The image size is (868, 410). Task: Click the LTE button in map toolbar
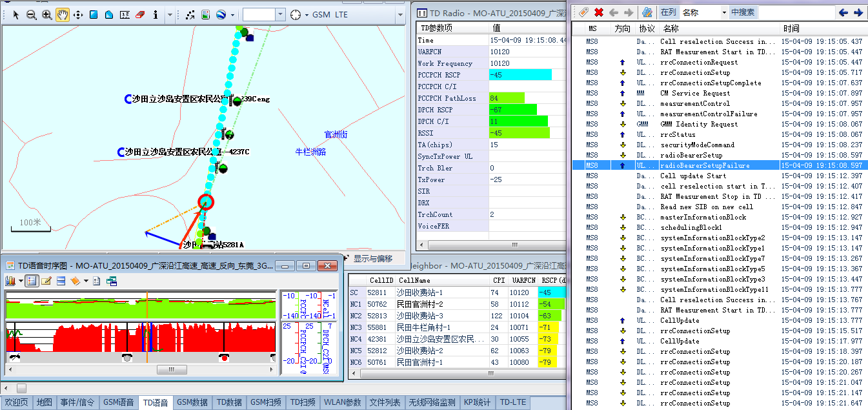341,14
